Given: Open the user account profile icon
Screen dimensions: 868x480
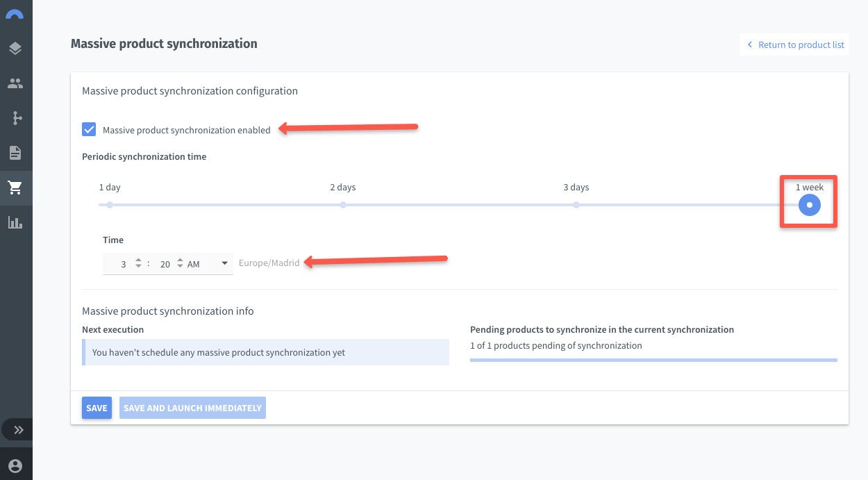Looking at the screenshot, I should tap(15, 466).
